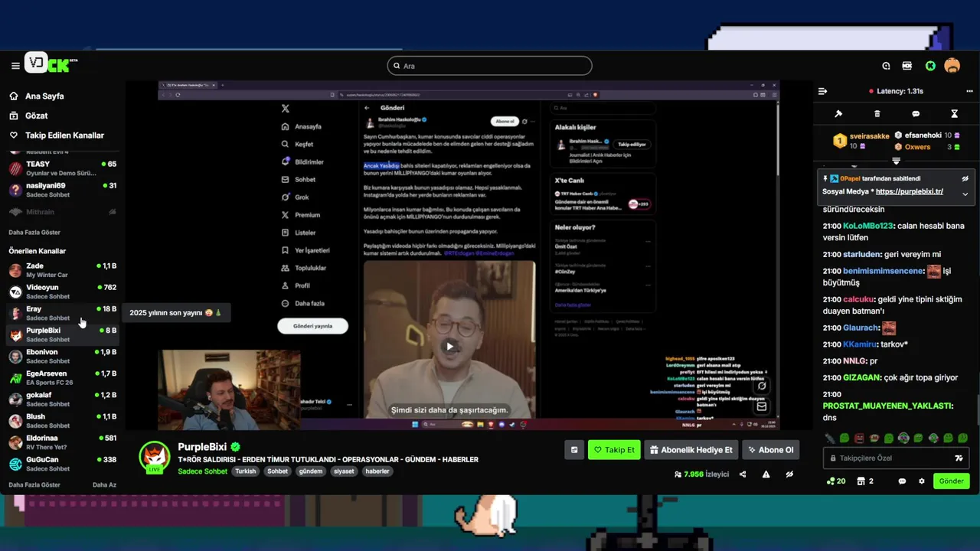Open TEASY channel in followed list
This screenshot has height=551, width=980.
(63, 168)
